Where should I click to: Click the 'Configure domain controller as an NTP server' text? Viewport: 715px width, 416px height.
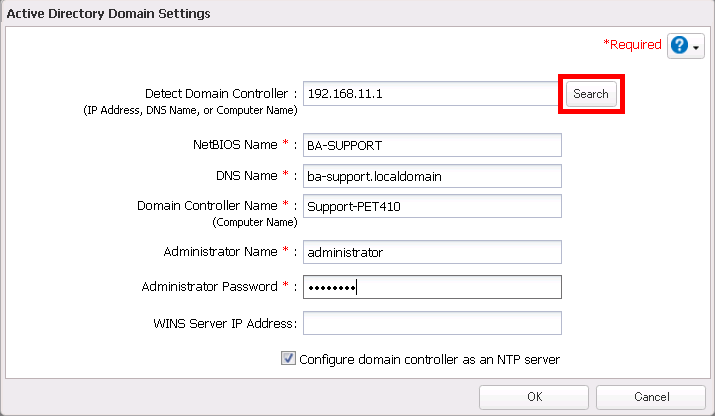click(429, 359)
